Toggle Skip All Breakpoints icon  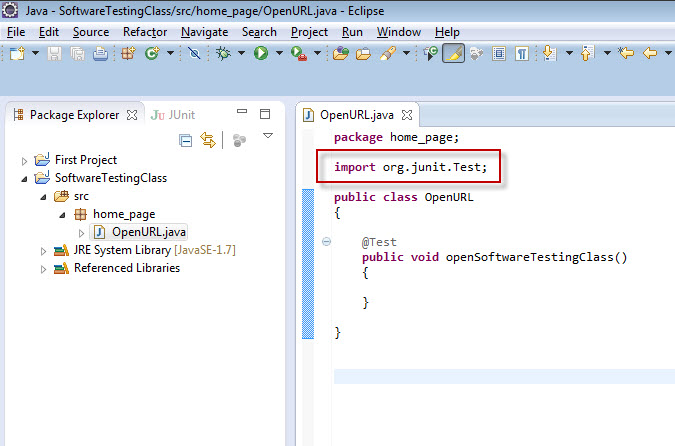point(194,53)
